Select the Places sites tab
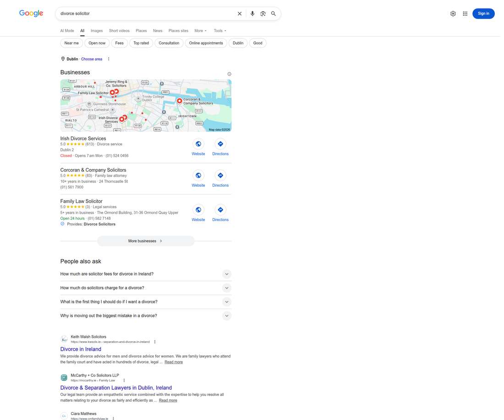 click(178, 31)
